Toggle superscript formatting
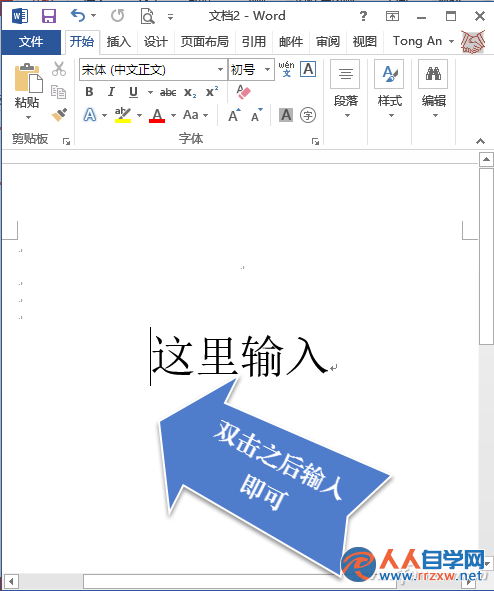 point(212,92)
